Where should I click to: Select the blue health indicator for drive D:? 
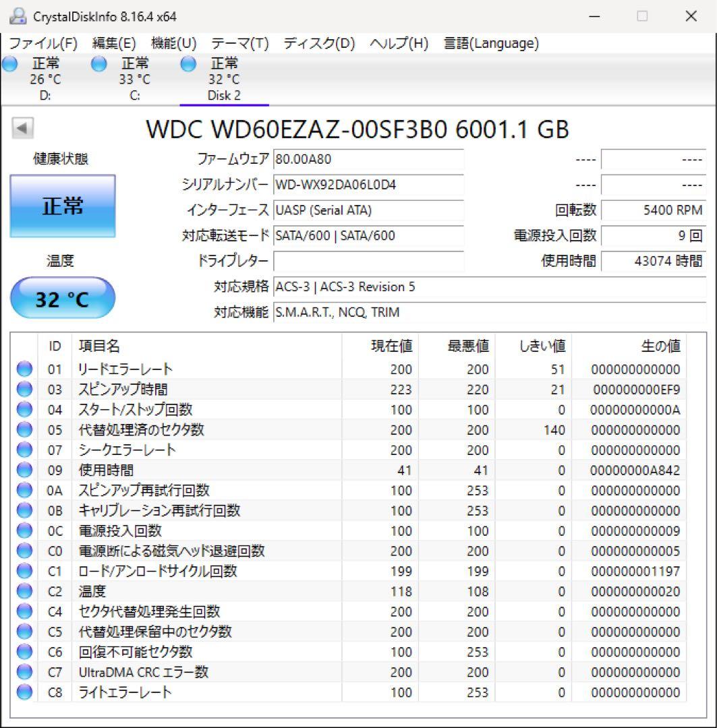tap(9, 63)
